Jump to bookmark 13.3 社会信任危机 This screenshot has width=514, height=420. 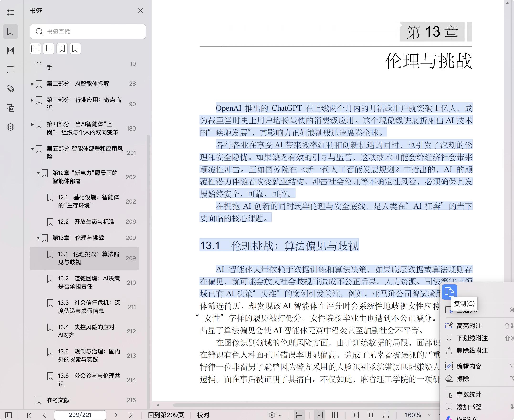click(x=84, y=307)
